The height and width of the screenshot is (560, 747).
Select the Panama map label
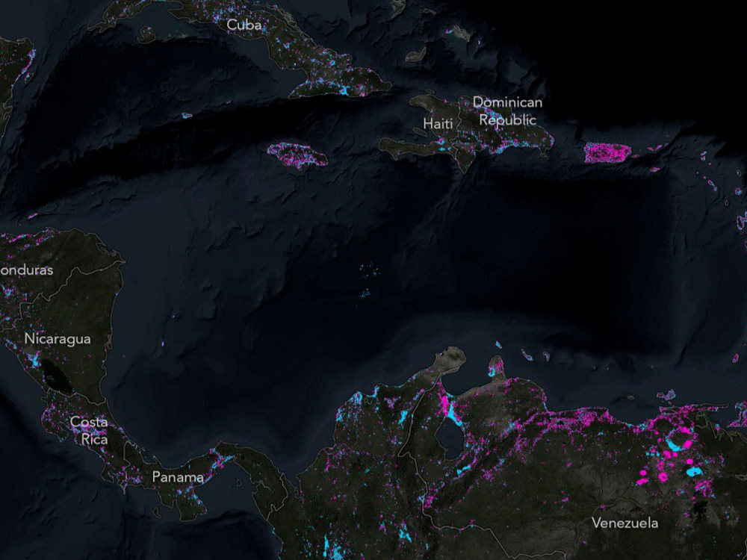click(x=178, y=476)
